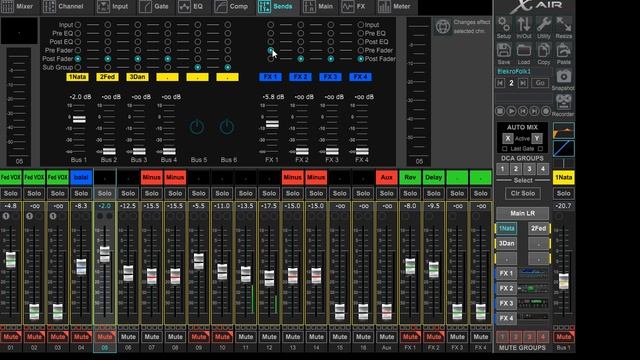Click the globe 'Changes affect selected chn' icon
Viewport: 640px width, 360px height.
[442, 27]
